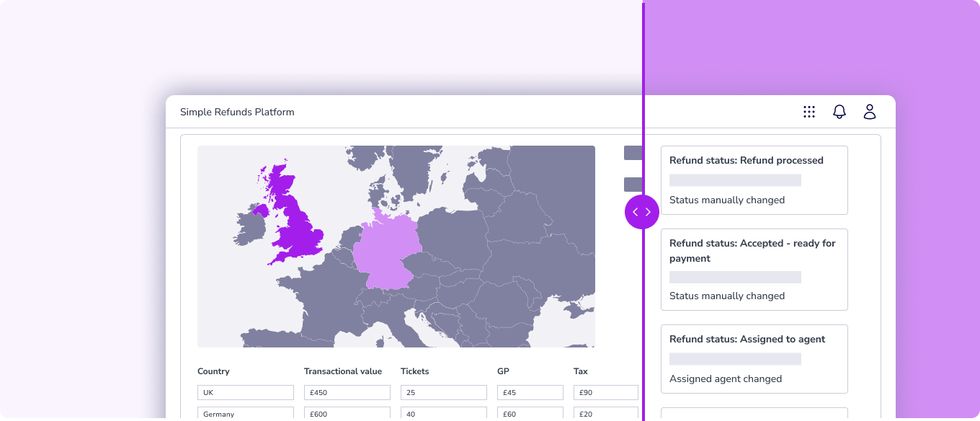Click Ireland on the map
The image size is (980, 421).
coord(250,227)
